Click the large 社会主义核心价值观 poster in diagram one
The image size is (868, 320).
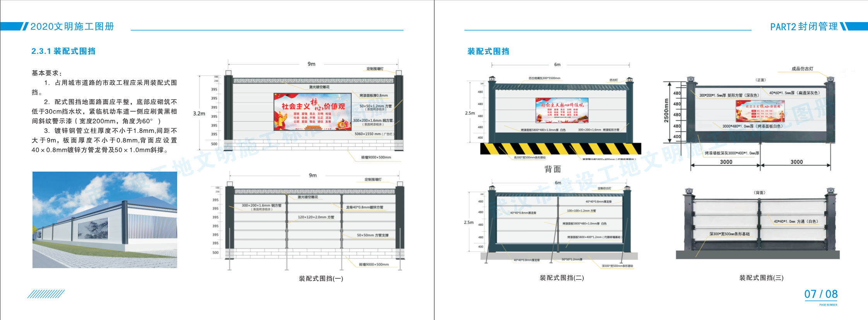coord(312,112)
